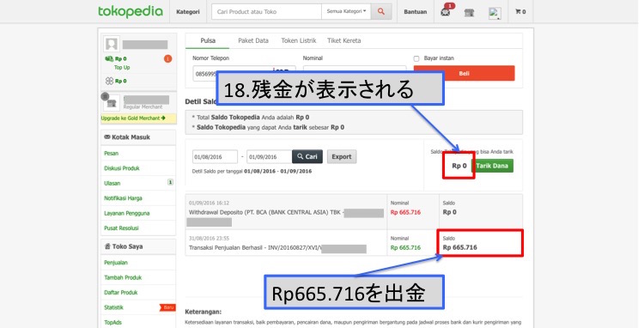
Task: Open Notifikasi Harga link
Action: (123, 197)
